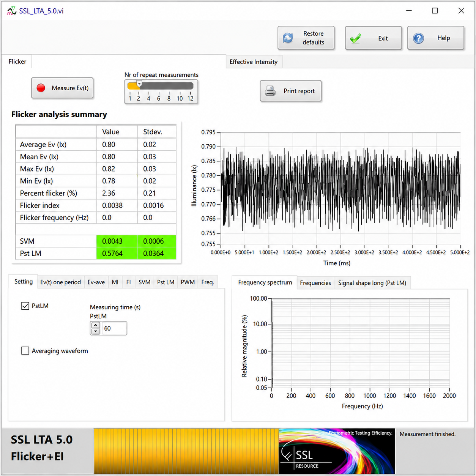The width and height of the screenshot is (476, 476).
Task: Switch to the PWM tab
Action: 188,282
